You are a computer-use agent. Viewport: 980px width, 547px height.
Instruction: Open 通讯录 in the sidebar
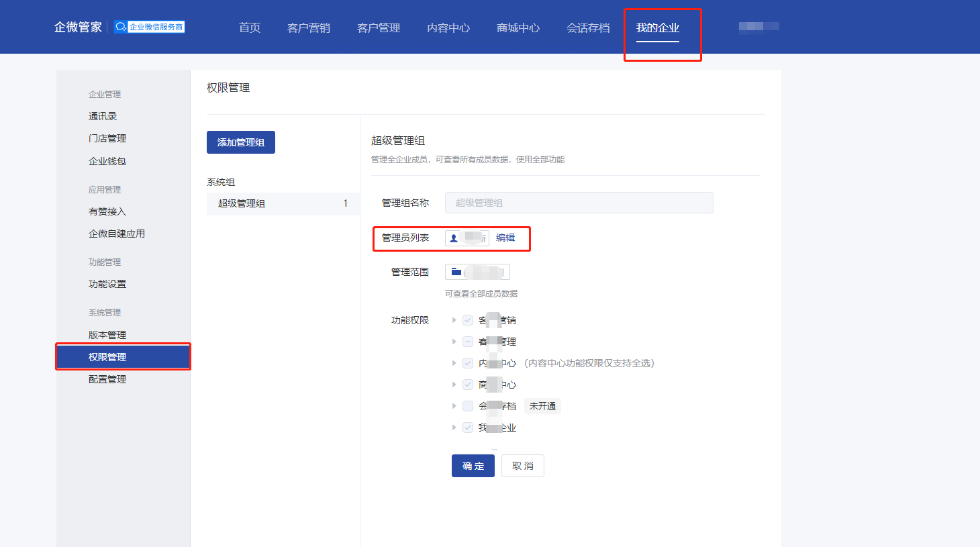pyautogui.click(x=103, y=116)
